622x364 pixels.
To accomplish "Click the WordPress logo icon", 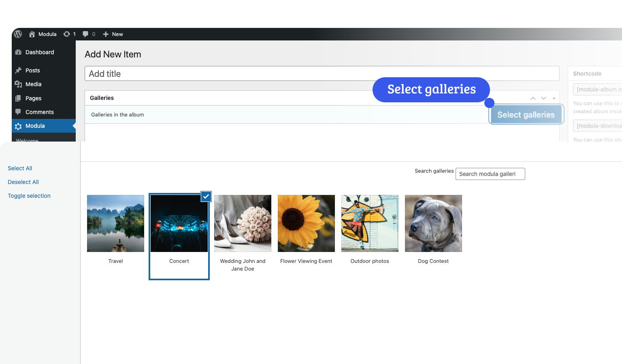I will (x=18, y=34).
